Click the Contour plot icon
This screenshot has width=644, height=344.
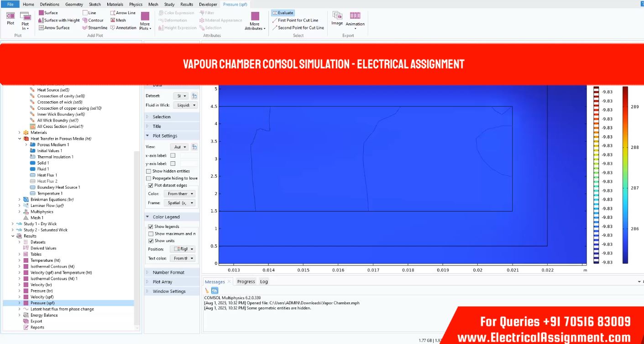click(93, 21)
